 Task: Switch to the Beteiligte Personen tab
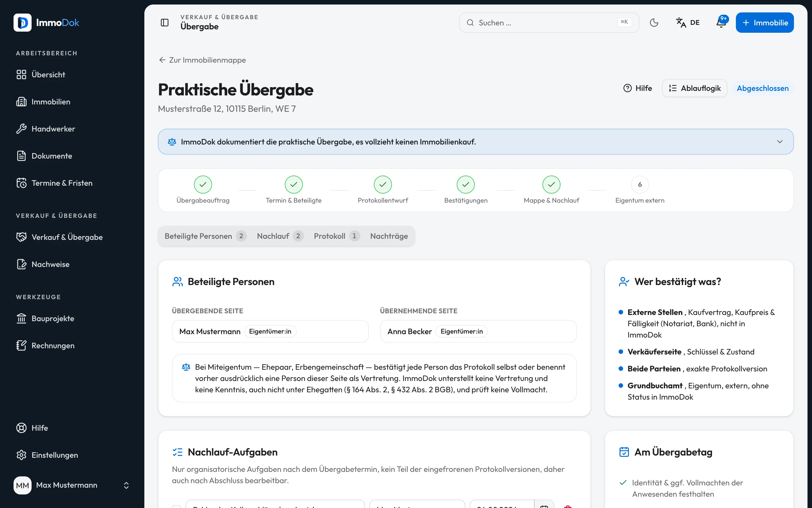pyautogui.click(x=205, y=236)
